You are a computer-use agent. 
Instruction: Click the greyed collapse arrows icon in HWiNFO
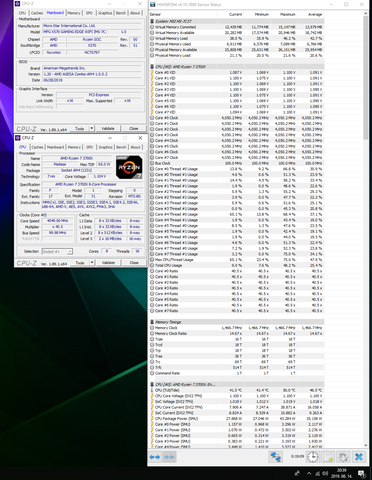(x=169, y=457)
